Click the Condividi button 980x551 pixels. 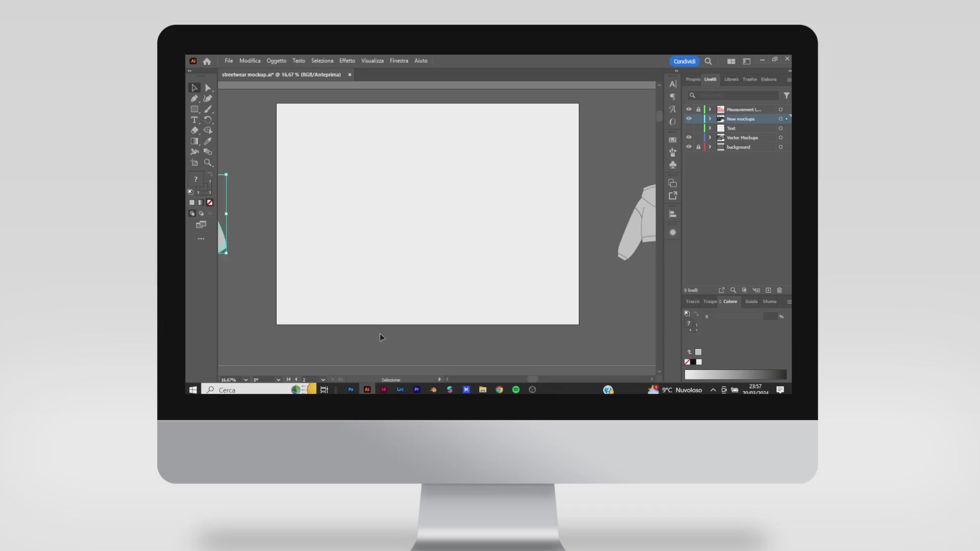pyautogui.click(x=684, y=61)
